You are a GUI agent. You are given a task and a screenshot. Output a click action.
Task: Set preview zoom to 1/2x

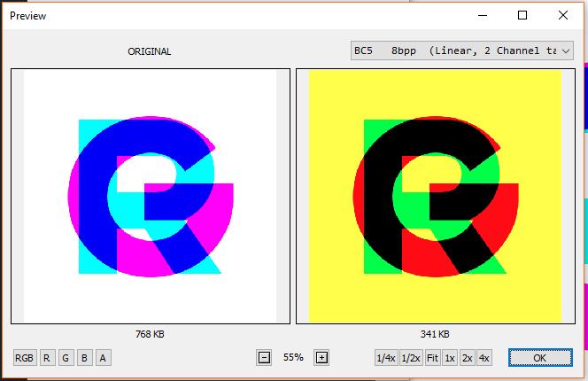(410, 358)
